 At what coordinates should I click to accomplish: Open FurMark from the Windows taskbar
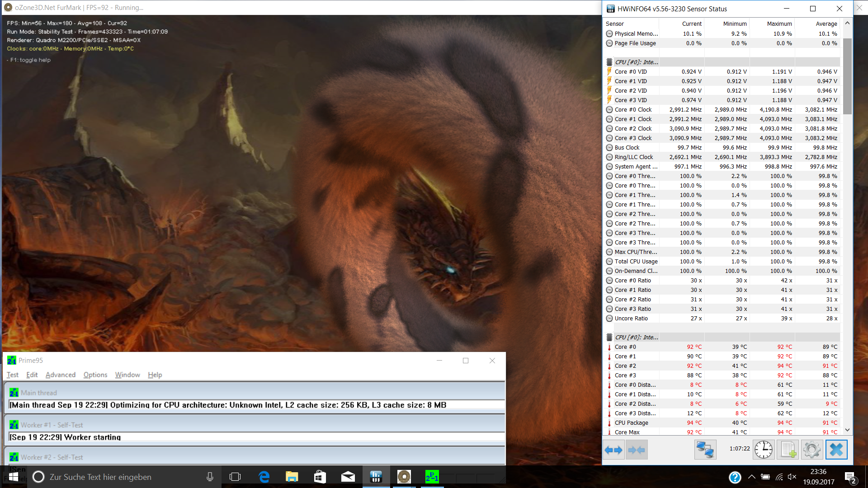[404, 477]
